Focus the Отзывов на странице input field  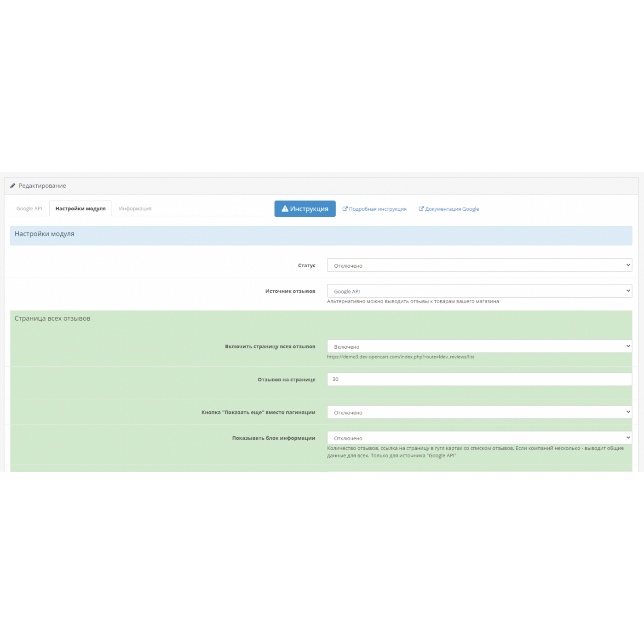coord(479,379)
